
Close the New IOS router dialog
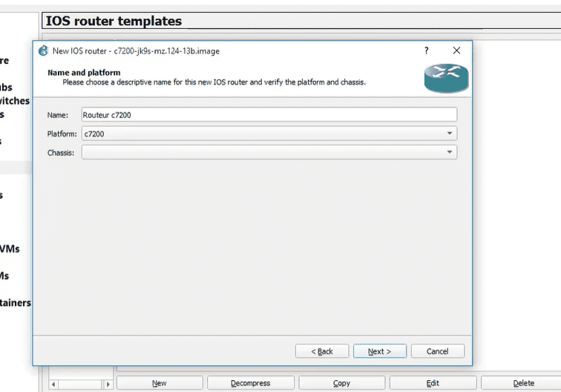(x=456, y=50)
